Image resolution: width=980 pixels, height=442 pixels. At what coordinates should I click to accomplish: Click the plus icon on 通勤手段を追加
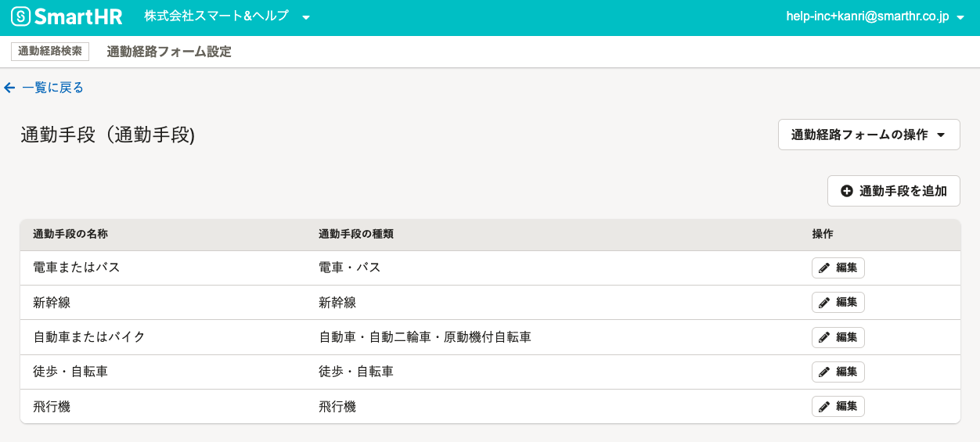(847, 191)
